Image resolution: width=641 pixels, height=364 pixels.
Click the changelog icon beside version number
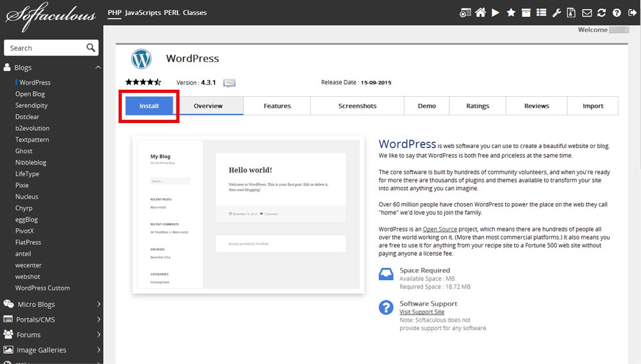click(229, 83)
